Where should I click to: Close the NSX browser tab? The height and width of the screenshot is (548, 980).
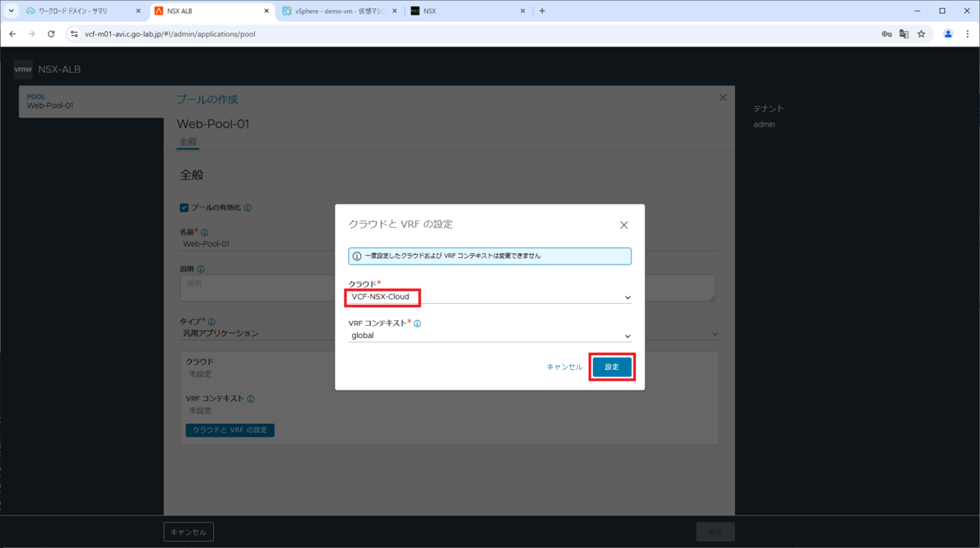(523, 11)
